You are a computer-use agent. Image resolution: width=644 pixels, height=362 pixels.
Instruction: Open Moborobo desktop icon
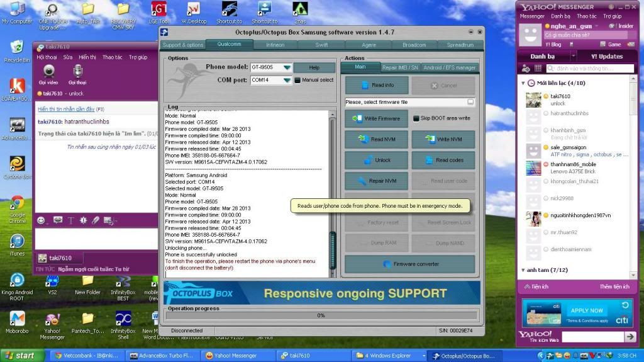point(17,322)
